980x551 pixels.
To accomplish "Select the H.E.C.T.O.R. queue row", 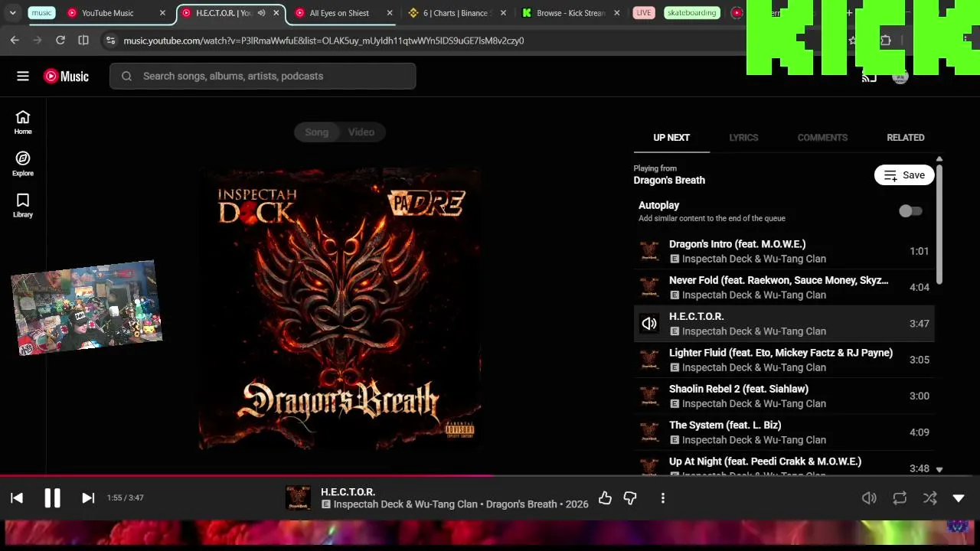I will (784, 324).
